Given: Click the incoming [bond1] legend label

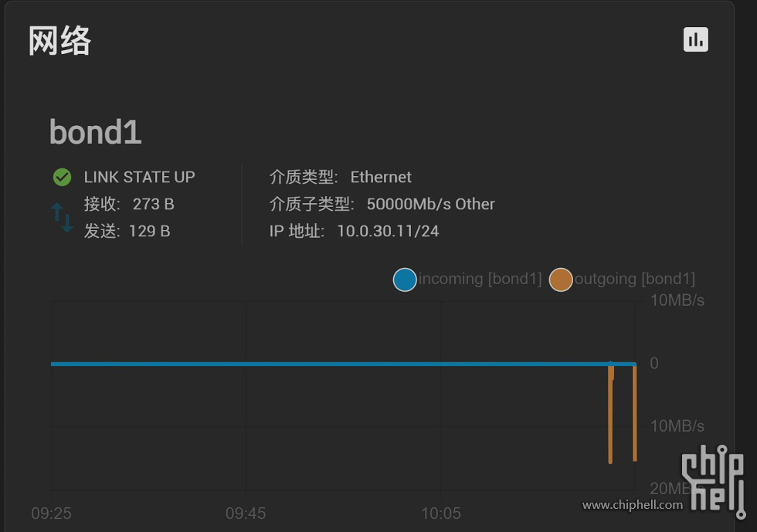Looking at the screenshot, I should click(x=480, y=279).
